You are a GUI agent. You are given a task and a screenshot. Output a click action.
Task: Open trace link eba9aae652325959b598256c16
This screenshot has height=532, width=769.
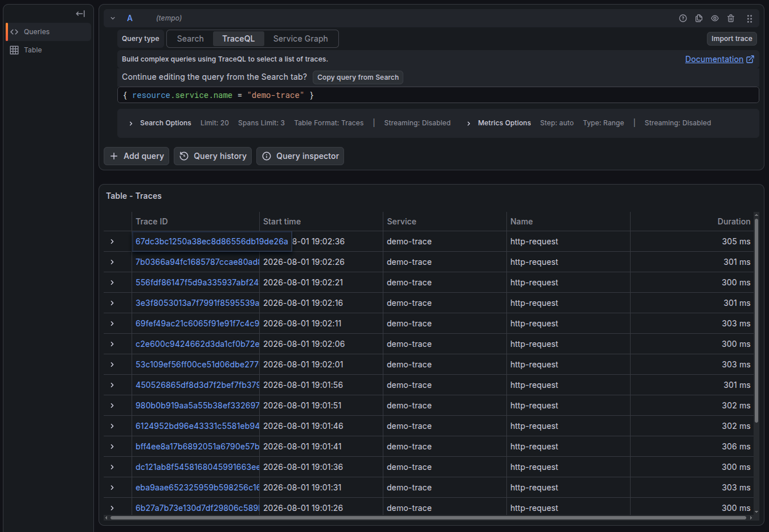pos(197,488)
